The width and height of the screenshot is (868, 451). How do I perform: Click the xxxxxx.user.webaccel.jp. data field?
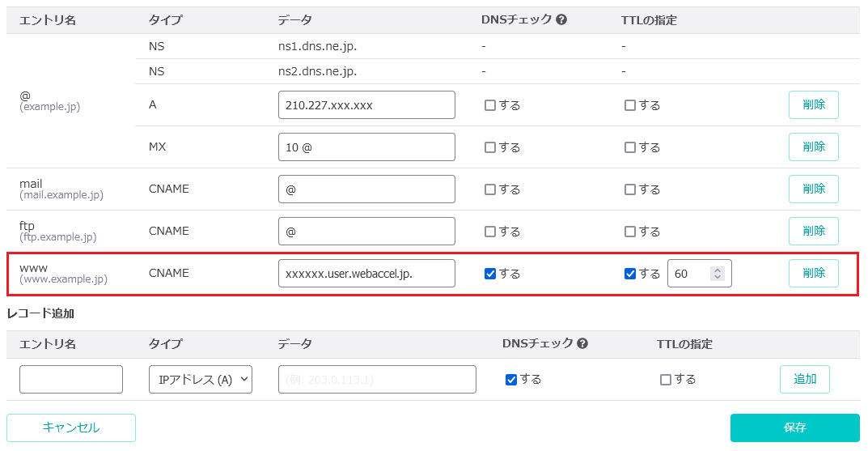366,273
